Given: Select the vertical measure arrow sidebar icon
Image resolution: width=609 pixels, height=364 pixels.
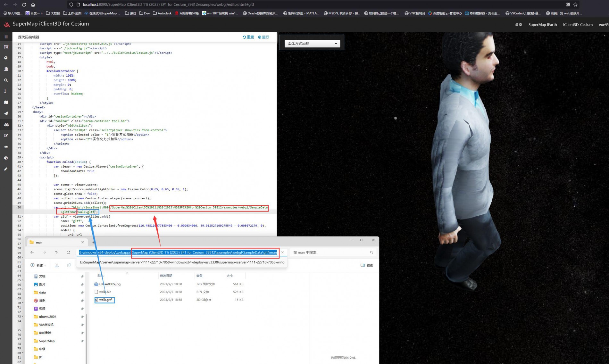Looking at the screenshot, I should (6, 91).
